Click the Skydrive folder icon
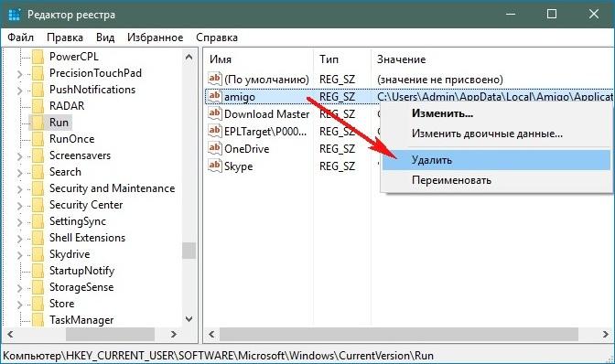 coord(38,254)
